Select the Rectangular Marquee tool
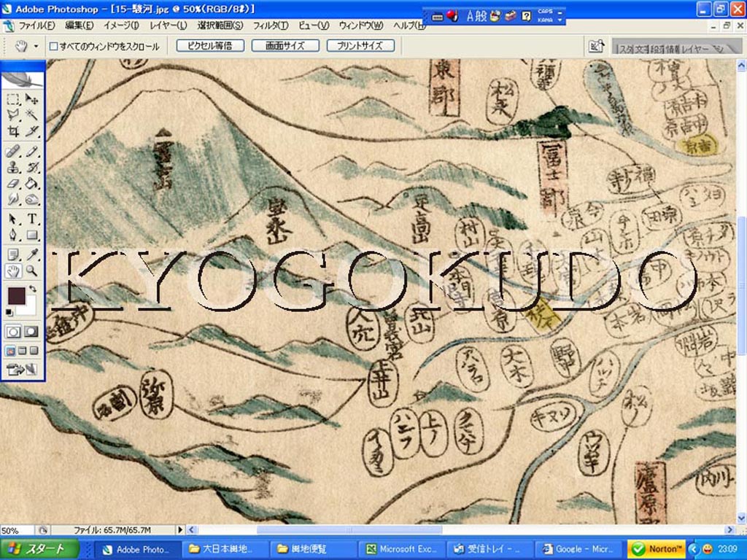This screenshot has height=560, width=747. point(13,99)
